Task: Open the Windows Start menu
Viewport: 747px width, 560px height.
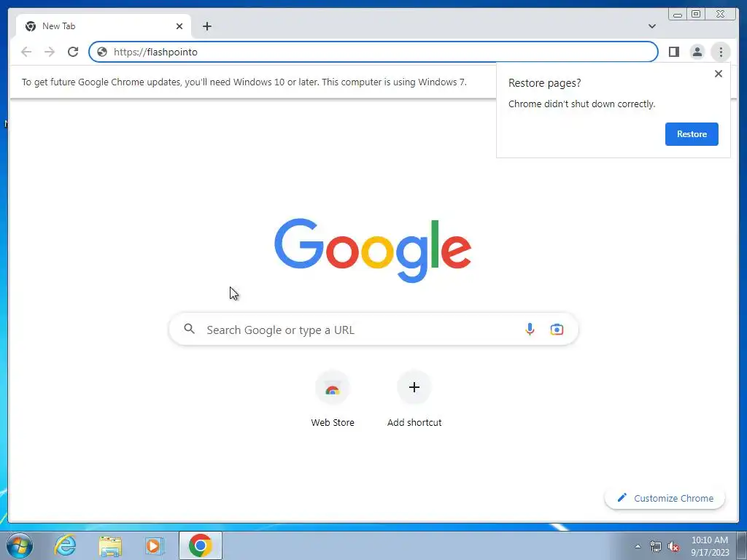Action: coord(20,545)
